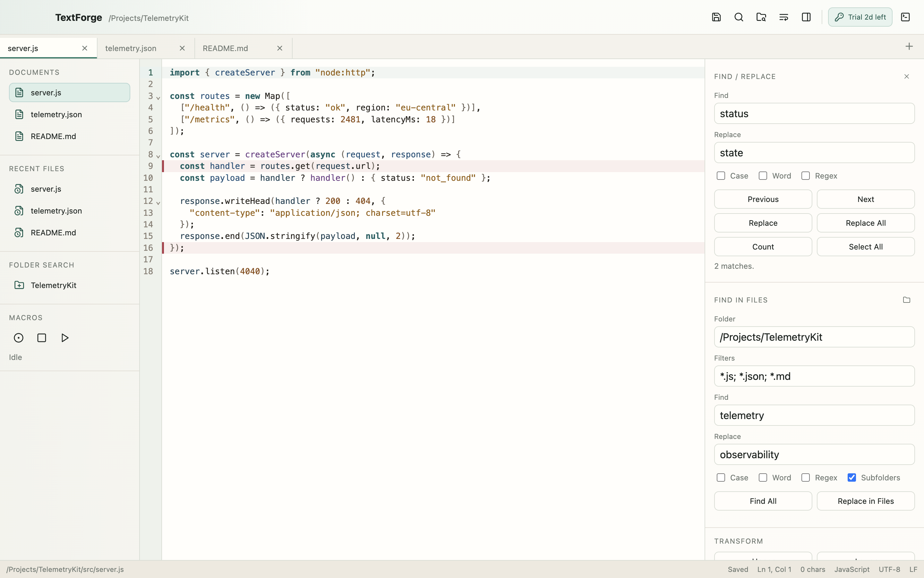Click Replace All button
Image resolution: width=924 pixels, height=578 pixels.
point(866,223)
